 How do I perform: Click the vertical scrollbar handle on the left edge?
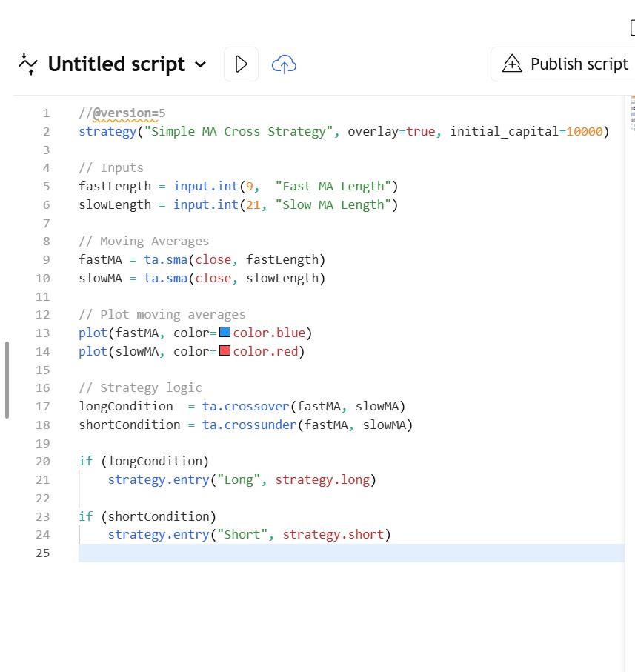pyautogui.click(x=7, y=380)
